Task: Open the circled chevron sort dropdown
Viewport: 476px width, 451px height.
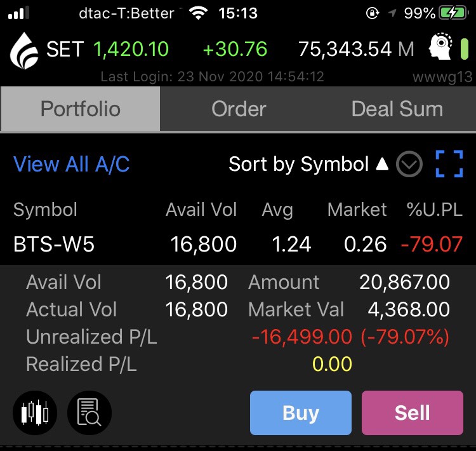Action: pyautogui.click(x=409, y=164)
